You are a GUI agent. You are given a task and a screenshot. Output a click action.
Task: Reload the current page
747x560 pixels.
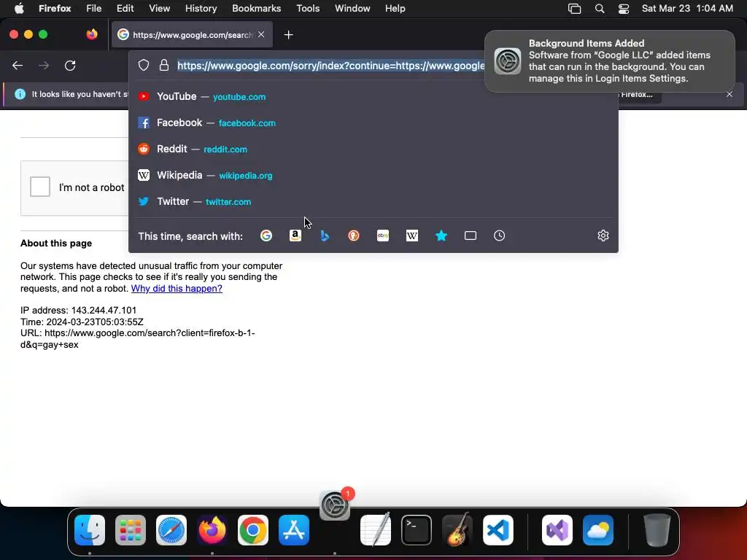tap(70, 65)
